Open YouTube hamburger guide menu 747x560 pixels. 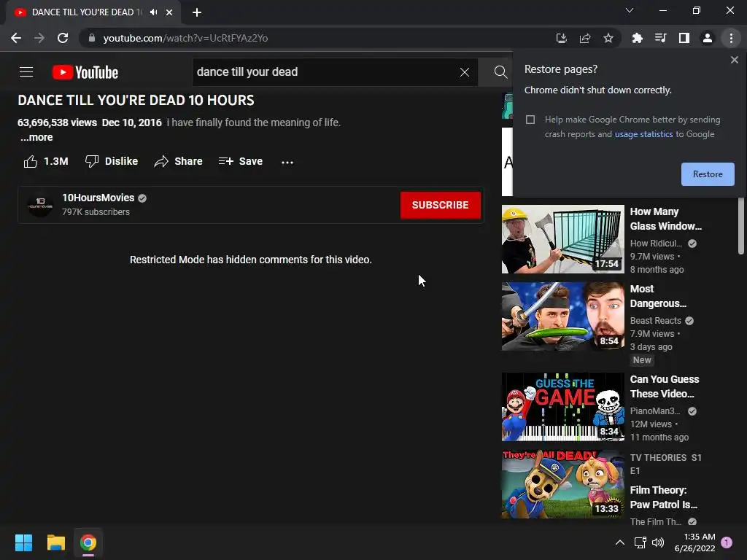pyautogui.click(x=26, y=72)
